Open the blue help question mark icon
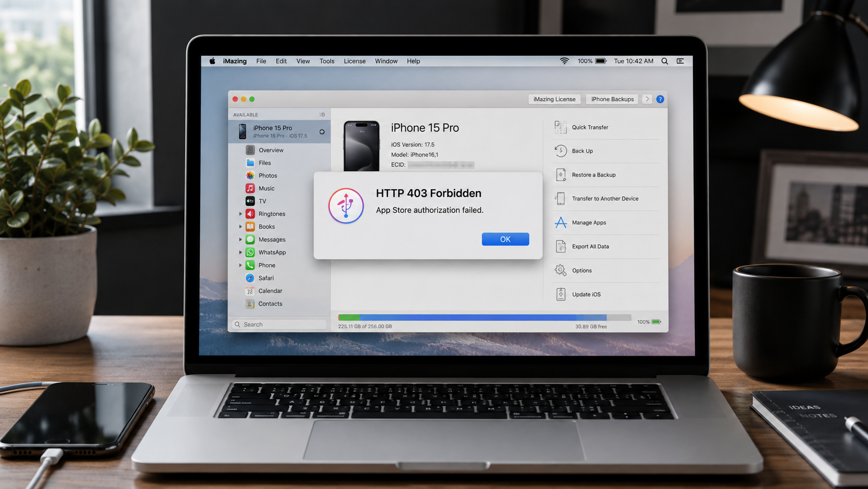This screenshot has height=489, width=868. (x=660, y=99)
